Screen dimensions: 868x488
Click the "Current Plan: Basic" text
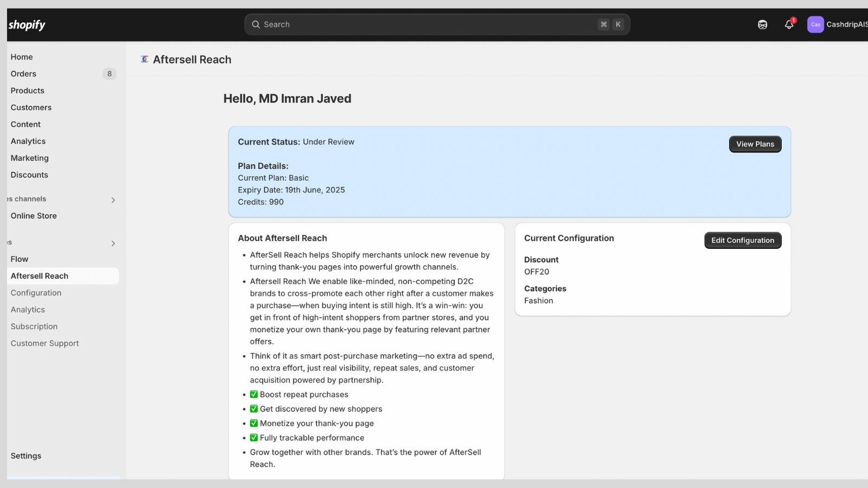coord(273,178)
